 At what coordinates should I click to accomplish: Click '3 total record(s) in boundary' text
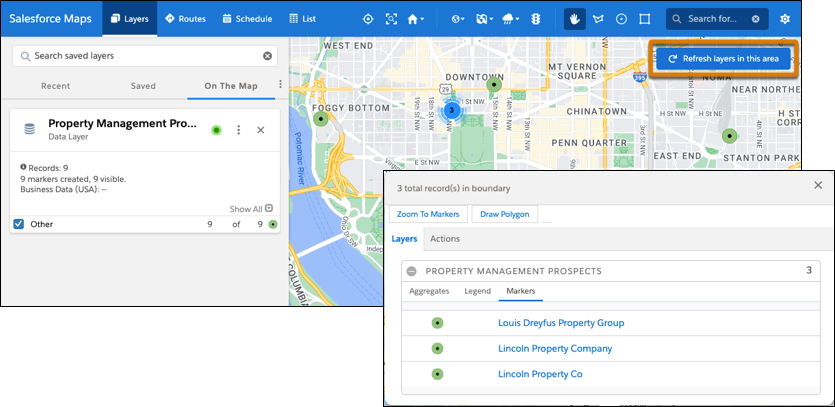(453, 188)
